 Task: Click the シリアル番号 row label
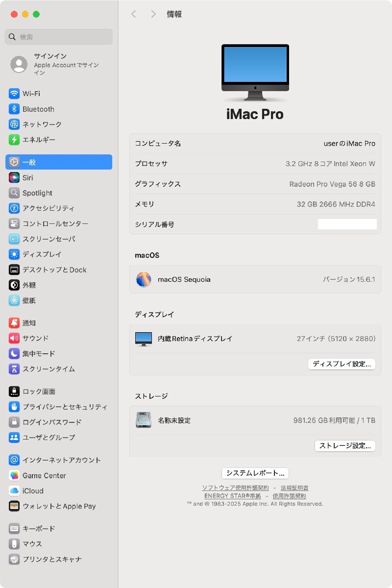point(155,224)
